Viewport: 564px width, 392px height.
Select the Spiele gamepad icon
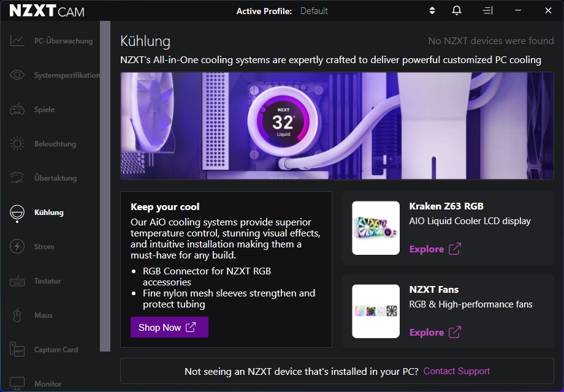click(17, 110)
